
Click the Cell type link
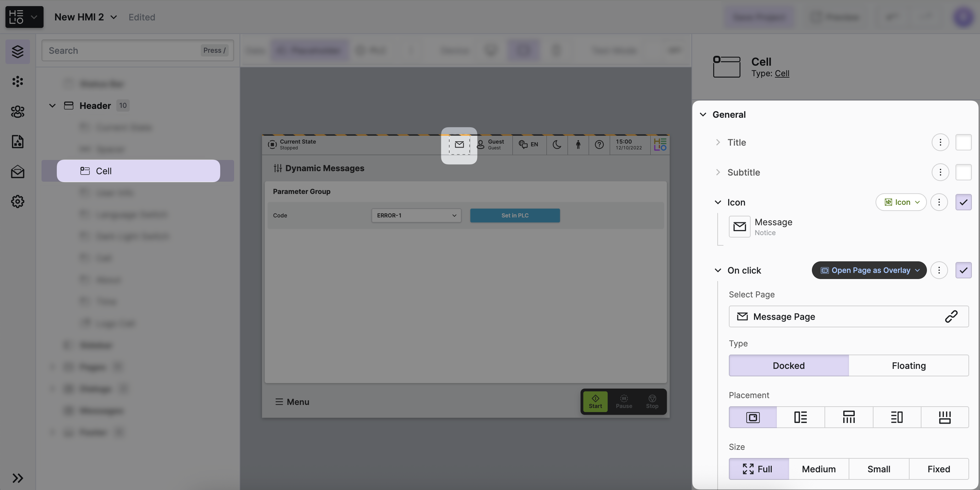(x=782, y=73)
